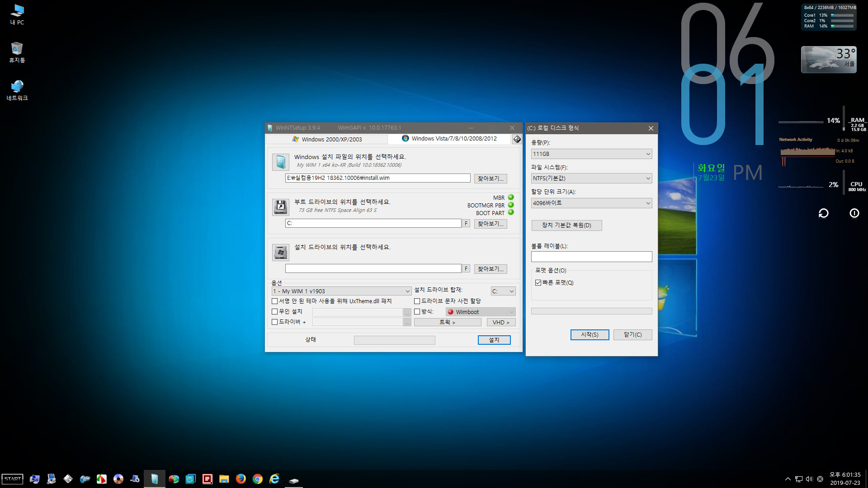Viewport: 868px width, 488px height.
Task: Click the WinNTSetup icon on the taskbar
Action: [x=154, y=479]
